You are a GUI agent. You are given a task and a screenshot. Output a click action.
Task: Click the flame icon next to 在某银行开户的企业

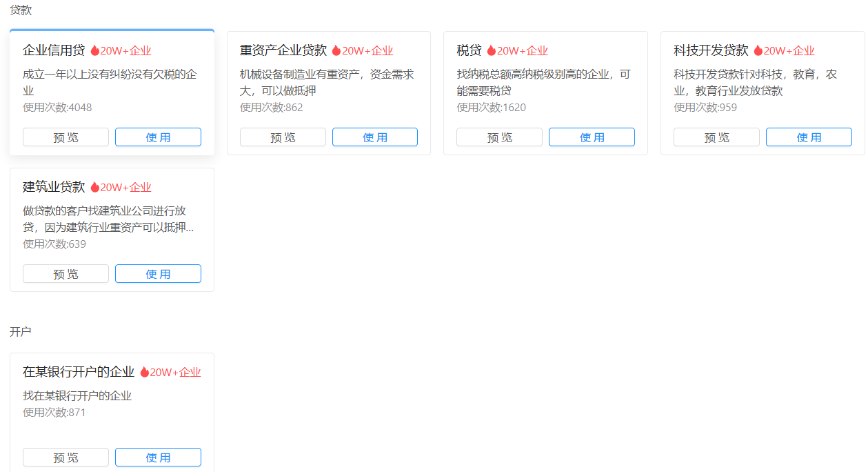coord(145,372)
